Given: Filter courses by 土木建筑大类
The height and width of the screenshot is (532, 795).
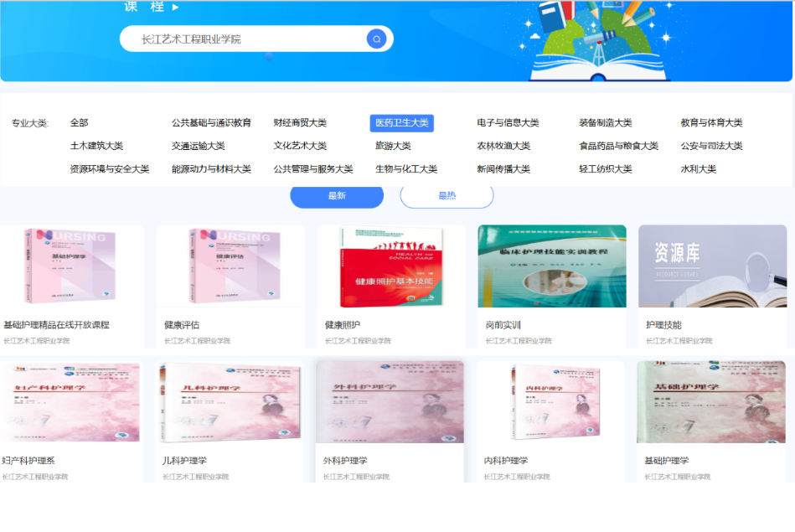Looking at the screenshot, I should 96,146.
